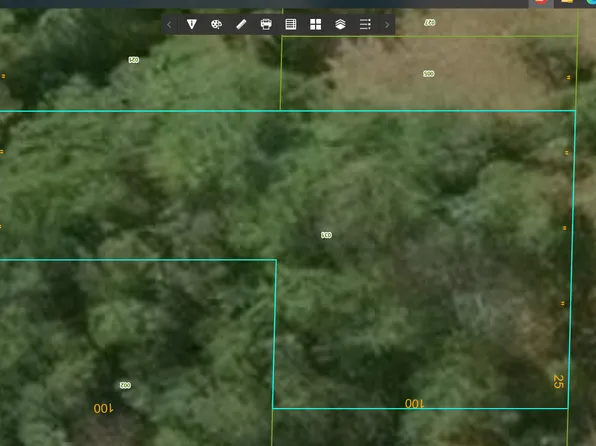The width and height of the screenshot is (596, 446).
Task: Open the Print map tool
Action: click(266, 25)
